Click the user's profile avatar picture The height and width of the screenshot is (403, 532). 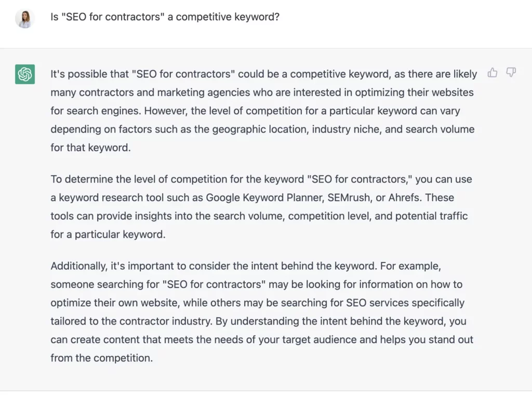(x=24, y=17)
